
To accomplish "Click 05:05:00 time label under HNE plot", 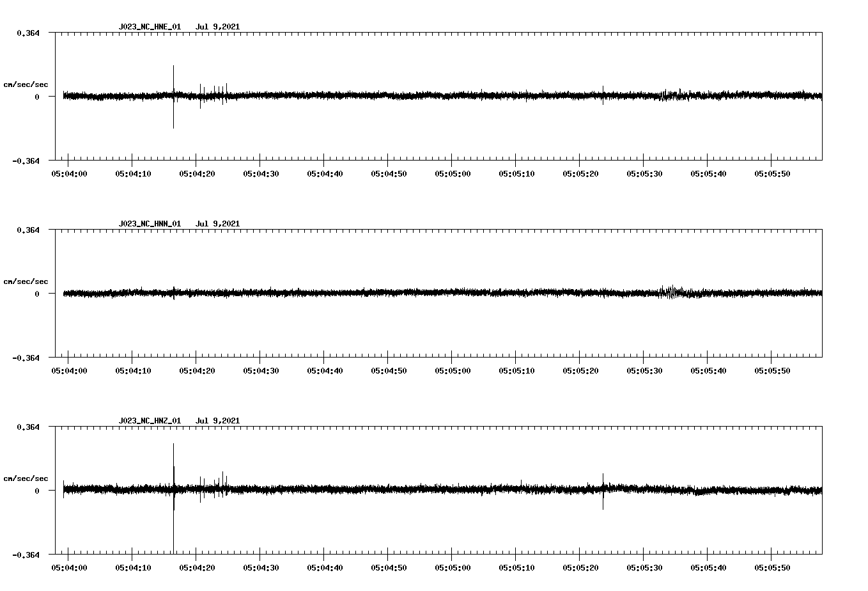I will point(452,174).
